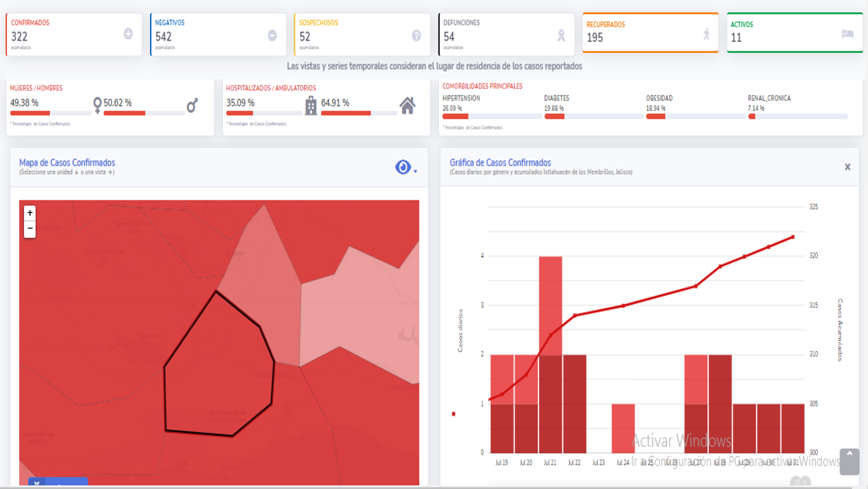868x489 pixels.
Task: Click the plus icon in Confirmados card
Action: coord(128,34)
